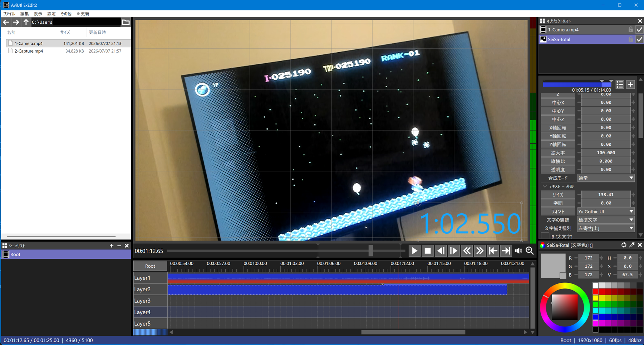Jump to the start of the project
The image size is (644, 345).
[493, 251]
